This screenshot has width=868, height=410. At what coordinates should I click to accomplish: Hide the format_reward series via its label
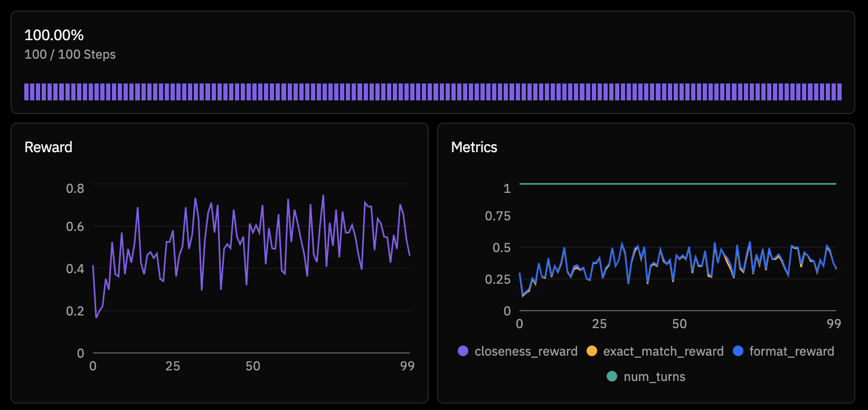[x=791, y=351]
